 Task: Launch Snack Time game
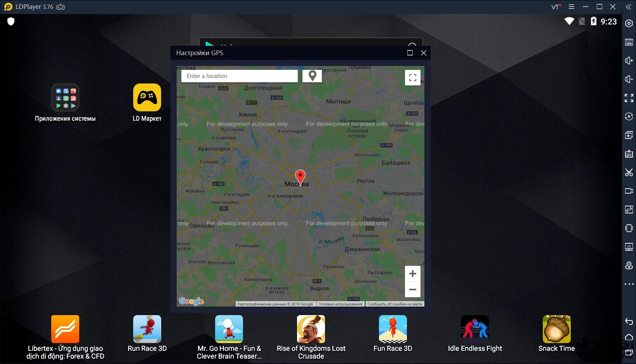557,334
